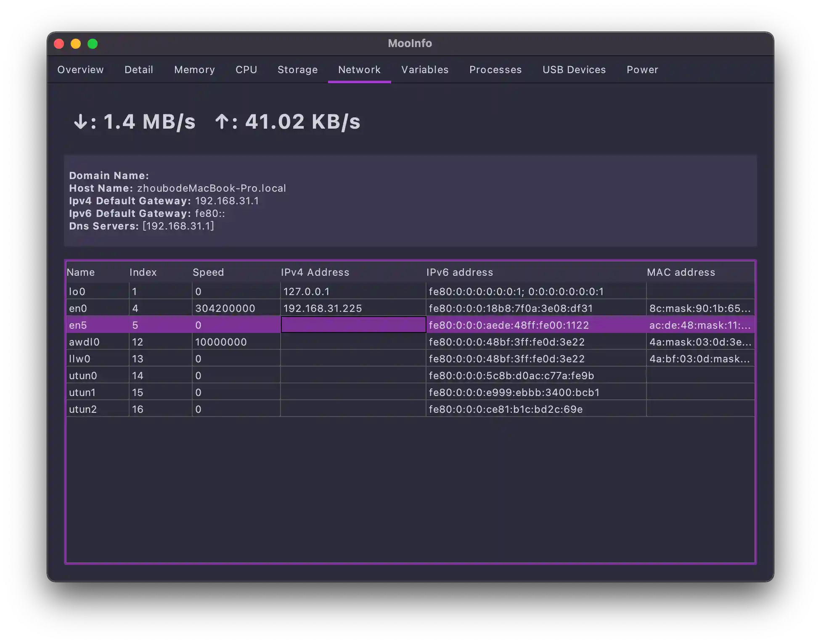The image size is (821, 644).
Task: Open the USB Devices tab
Action: [574, 70]
